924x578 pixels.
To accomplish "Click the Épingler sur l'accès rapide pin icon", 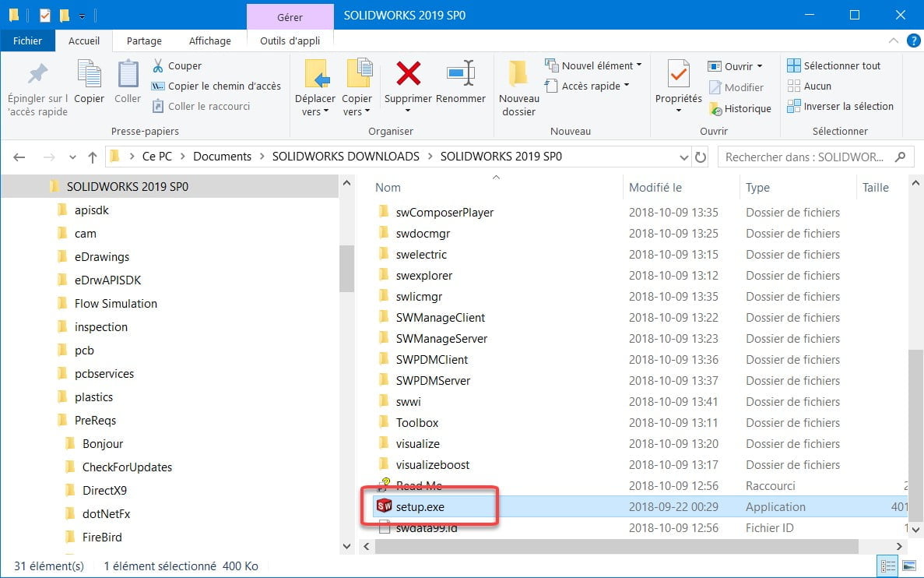I will [37, 74].
